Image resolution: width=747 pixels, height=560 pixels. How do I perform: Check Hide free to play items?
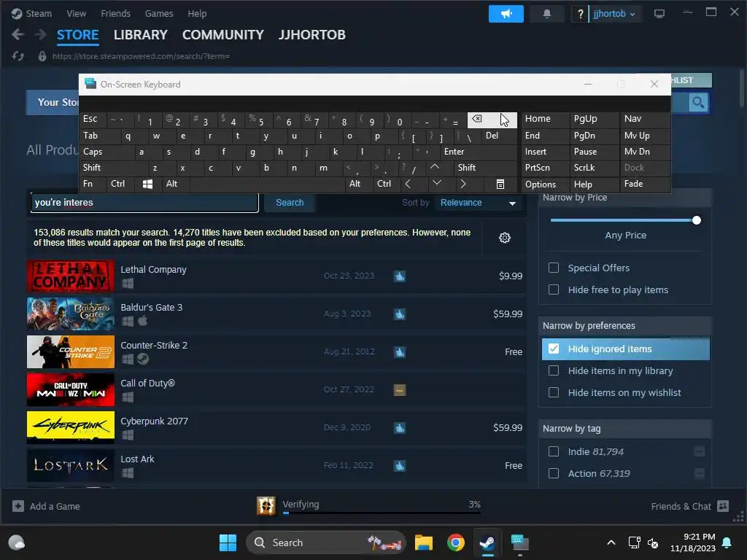tap(554, 289)
